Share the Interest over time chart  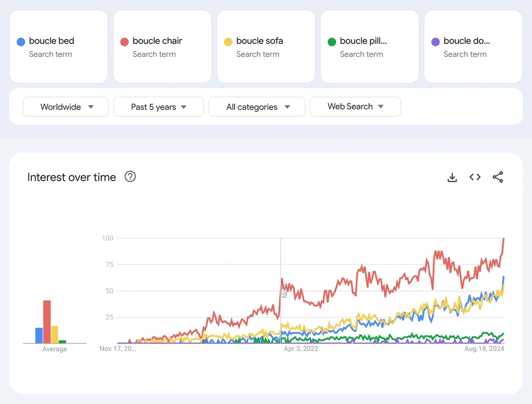click(498, 177)
